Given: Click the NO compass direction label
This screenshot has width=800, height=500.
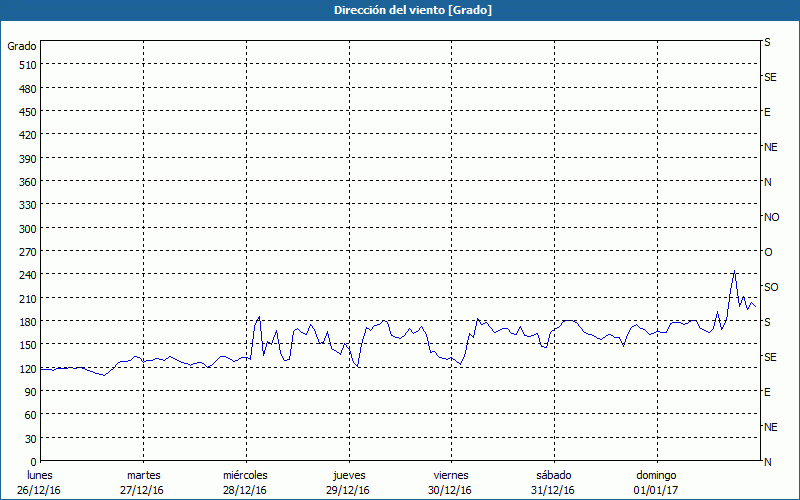Looking at the screenshot, I should [x=771, y=217].
